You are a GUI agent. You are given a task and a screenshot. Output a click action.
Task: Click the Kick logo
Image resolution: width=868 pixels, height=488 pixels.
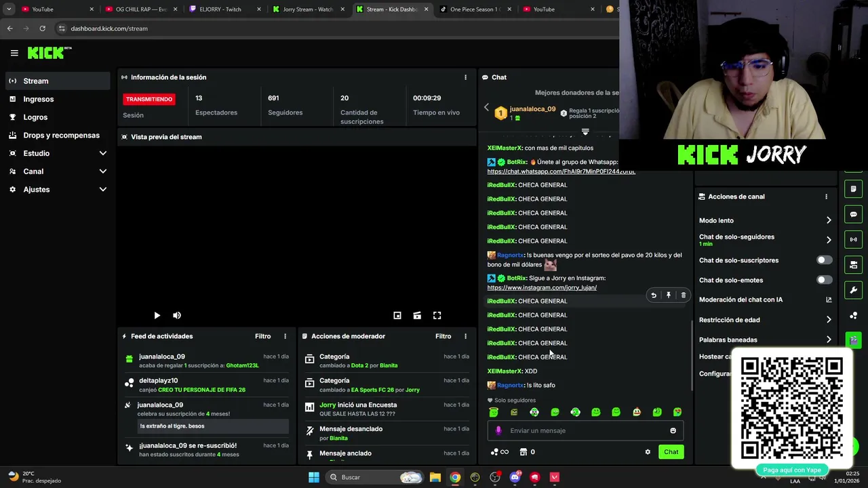tap(49, 53)
